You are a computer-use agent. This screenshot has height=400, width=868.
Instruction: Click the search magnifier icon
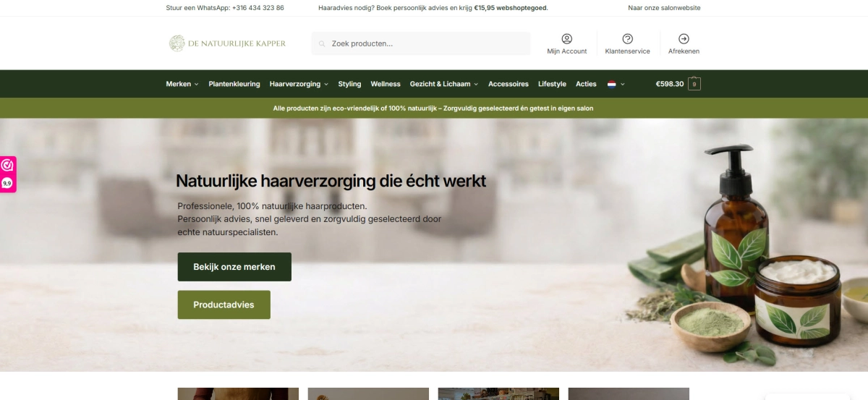click(322, 43)
